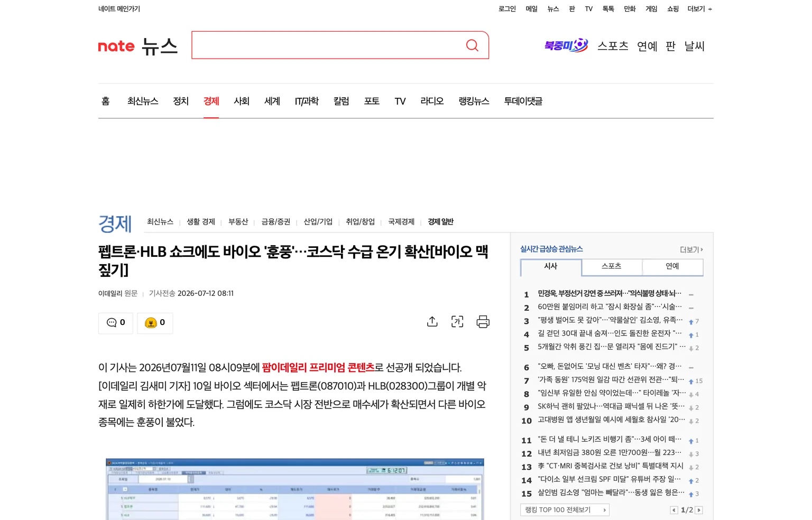Image resolution: width=812 pixels, height=520 pixels.
Task: Go to previous ranking page arrow
Action: coord(674,510)
